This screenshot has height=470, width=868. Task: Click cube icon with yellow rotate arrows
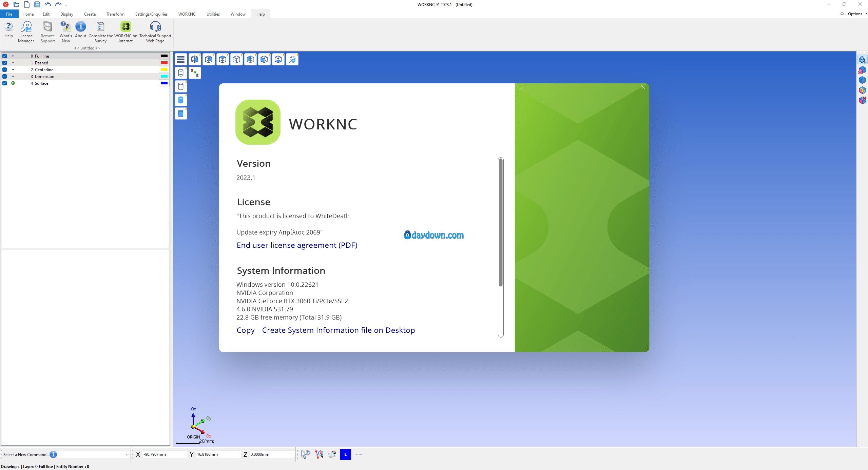point(862,90)
